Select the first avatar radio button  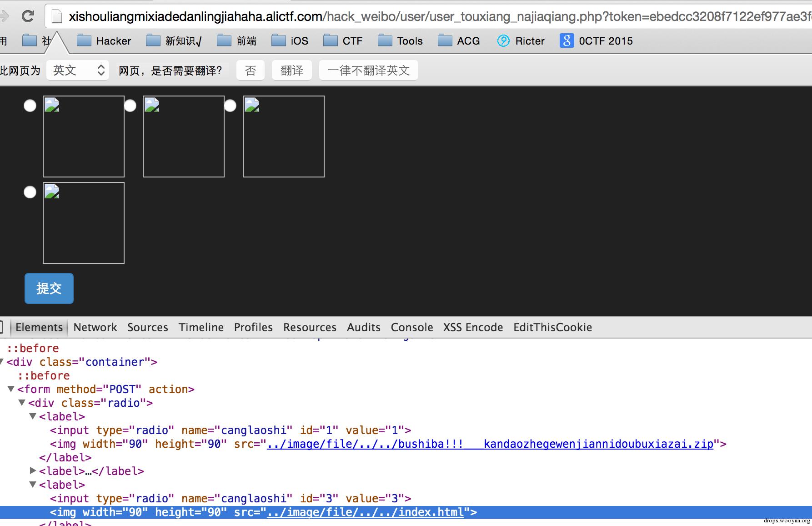tap(30, 106)
